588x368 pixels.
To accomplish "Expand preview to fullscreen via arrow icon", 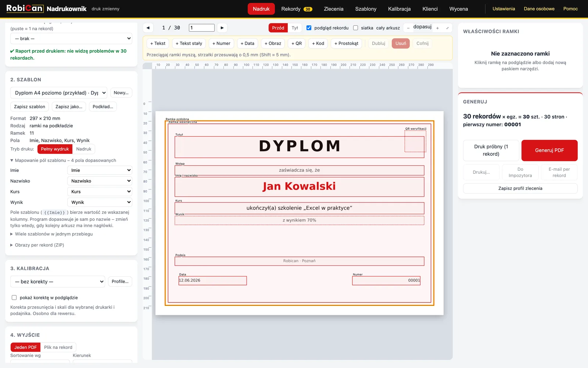I will 447,28.
